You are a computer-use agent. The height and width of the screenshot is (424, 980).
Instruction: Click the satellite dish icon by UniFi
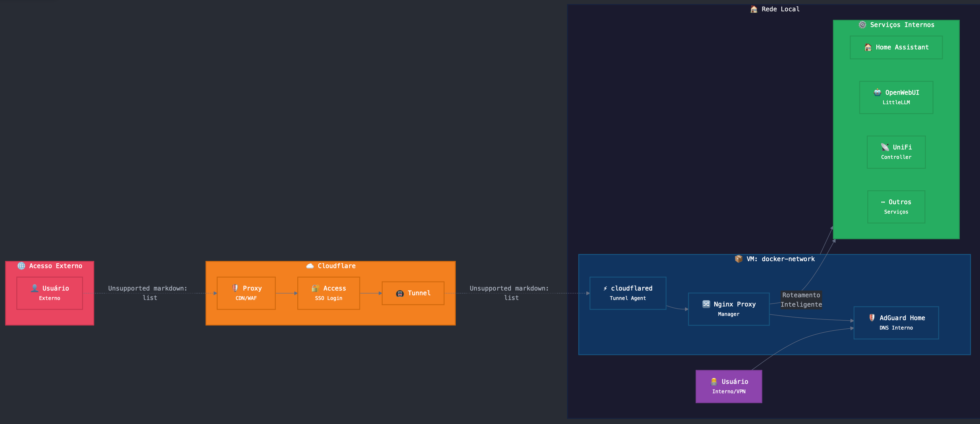885,147
